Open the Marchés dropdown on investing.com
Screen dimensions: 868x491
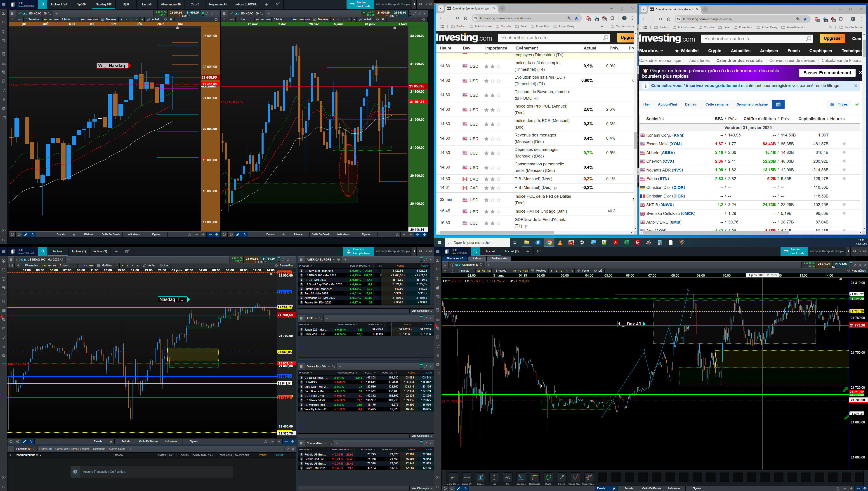[651, 51]
